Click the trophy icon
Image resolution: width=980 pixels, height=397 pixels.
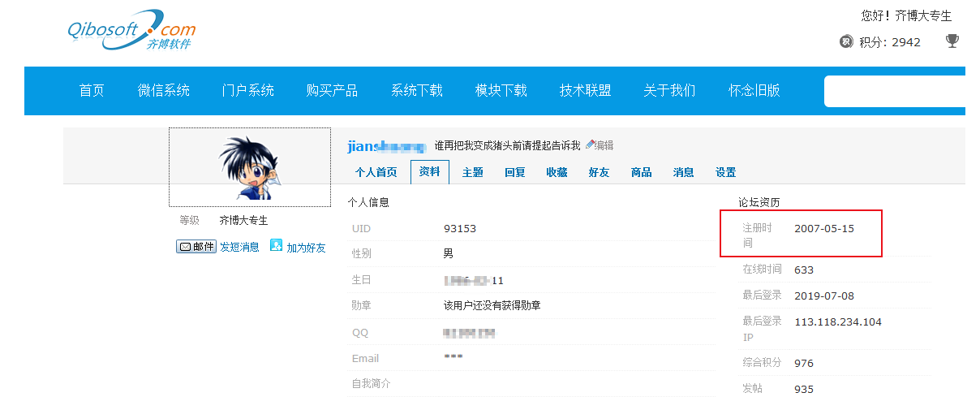click(952, 41)
